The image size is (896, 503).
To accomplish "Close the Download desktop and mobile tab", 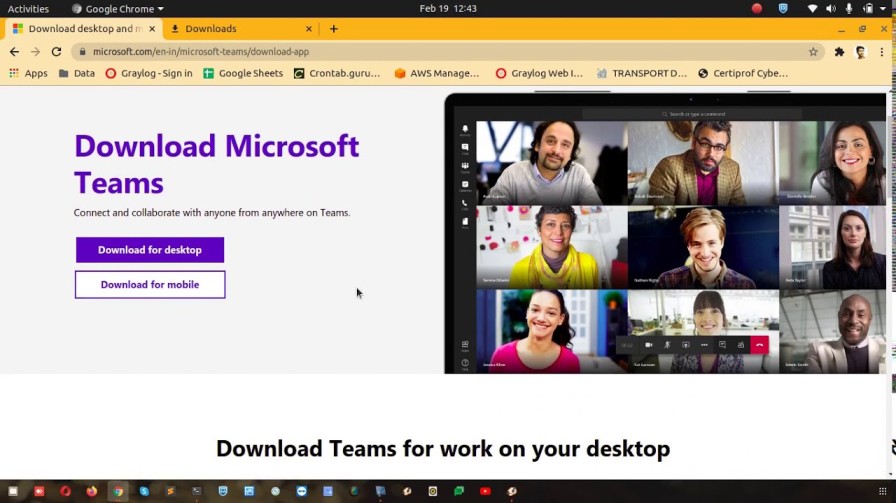I will (152, 29).
